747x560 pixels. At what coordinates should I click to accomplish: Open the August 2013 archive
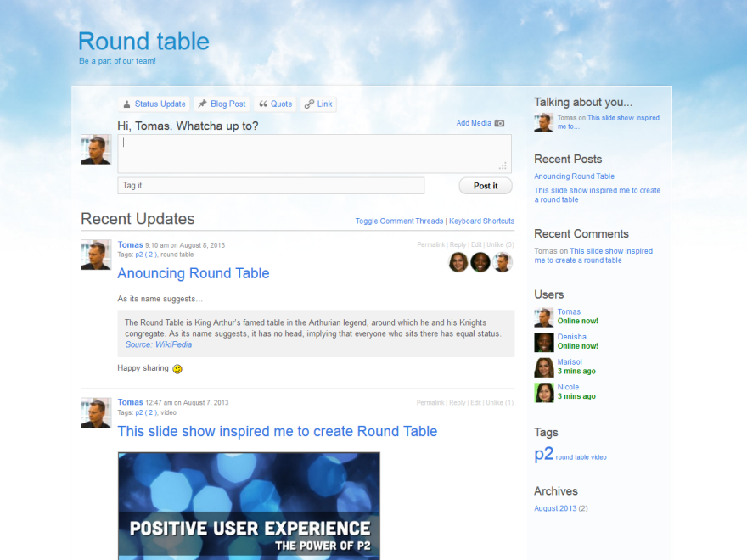[x=555, y=508]
